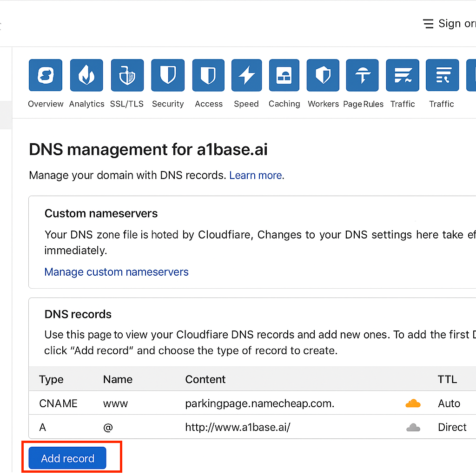Follow the Learn more link
Image resolution: width=476 pixels, height=476 pixels.
[x=256, y=175]
